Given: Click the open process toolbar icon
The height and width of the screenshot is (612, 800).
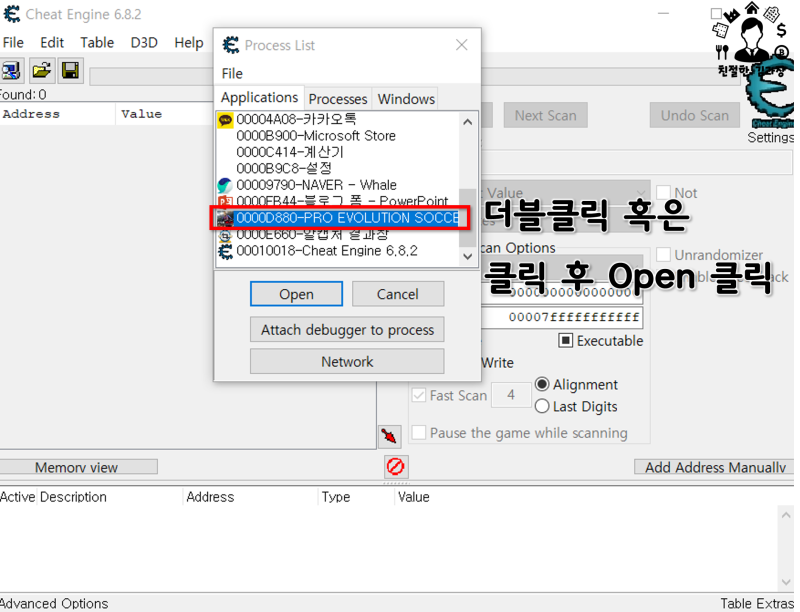Looking at the screenshot, I should coord(10,70).
